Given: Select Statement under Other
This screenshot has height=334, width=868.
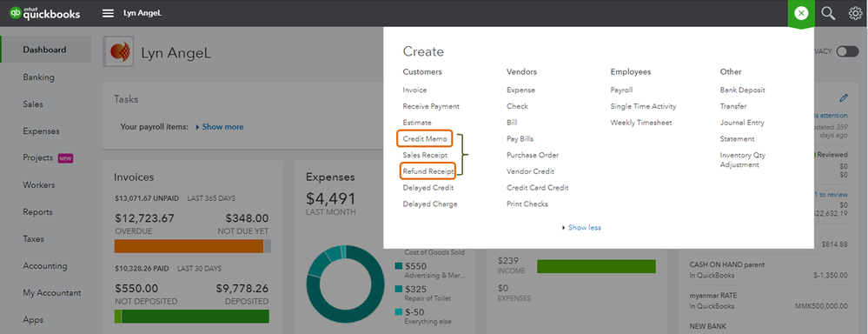Looking at the screenshot, I should [738, 139].
